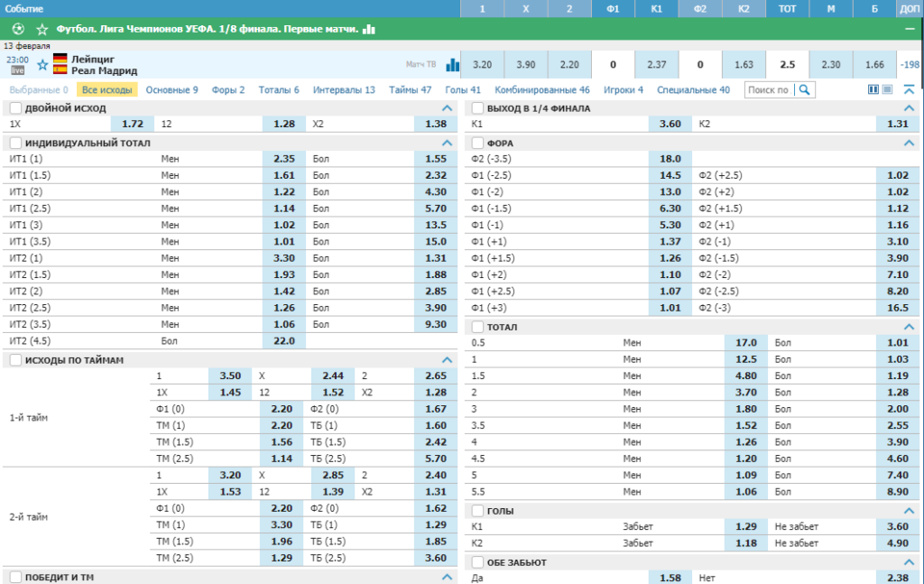Switch to single-column layout view

pyautogui.click(x=887, y=89)
